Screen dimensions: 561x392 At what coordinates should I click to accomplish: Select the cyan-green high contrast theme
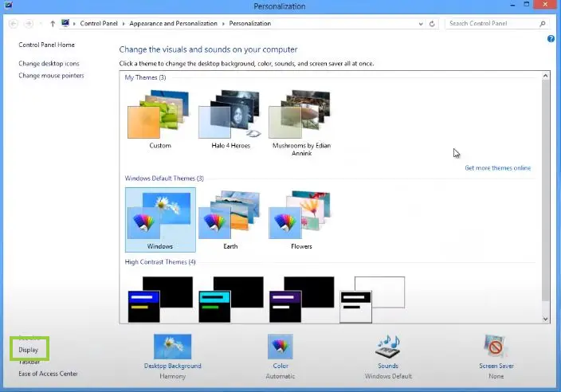pos(231,300)
